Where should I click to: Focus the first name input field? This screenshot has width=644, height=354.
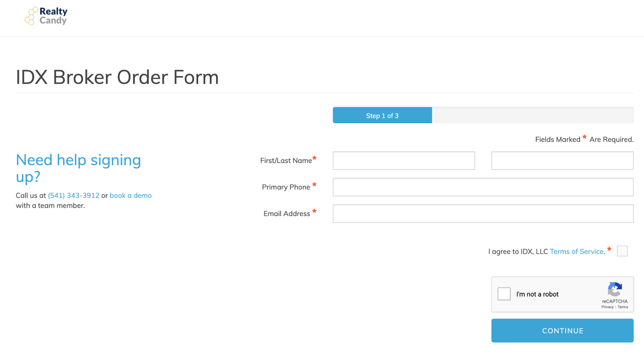click(x=404, y=161)
